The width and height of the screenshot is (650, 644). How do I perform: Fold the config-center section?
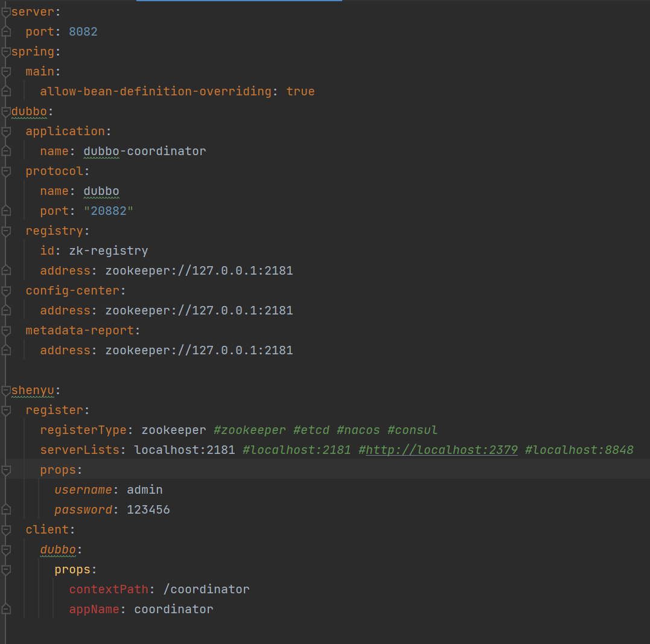6,291
